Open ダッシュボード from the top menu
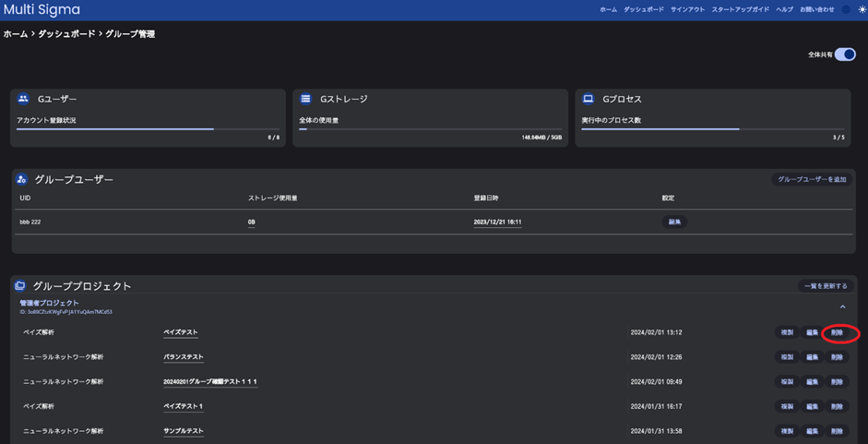 643,9
